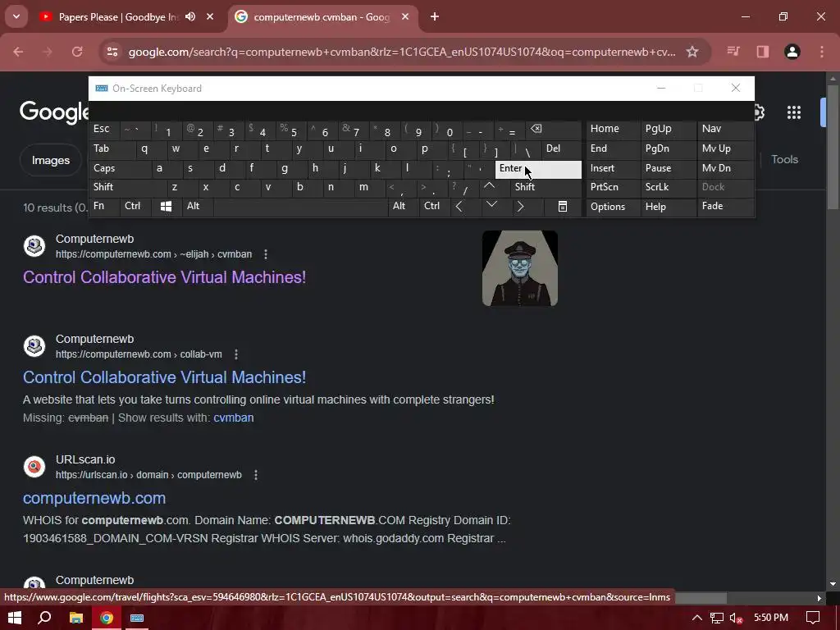
Task: Click the Chrome back arrow icon
Action: pyautogui.click(x=18, y=52)
